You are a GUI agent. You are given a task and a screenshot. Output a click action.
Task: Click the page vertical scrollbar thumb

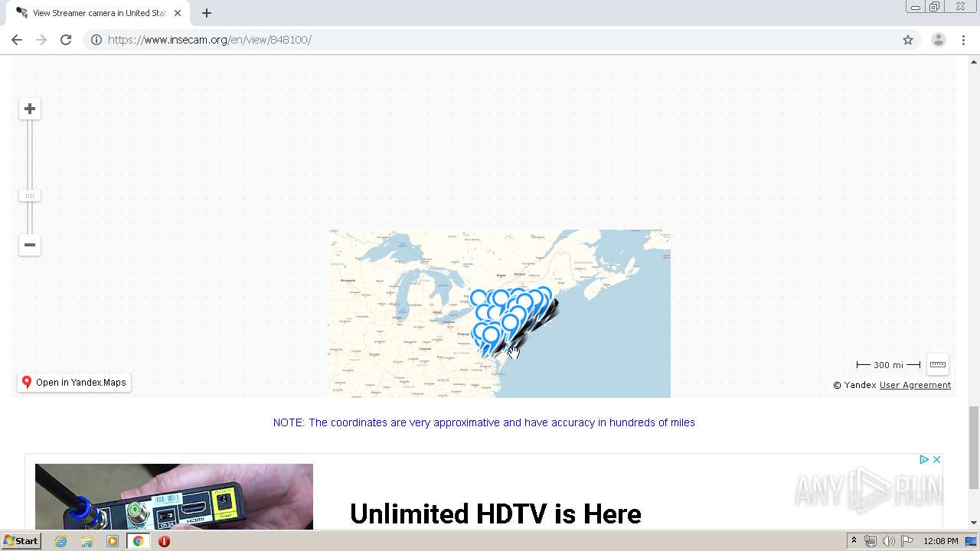(974, 448)
